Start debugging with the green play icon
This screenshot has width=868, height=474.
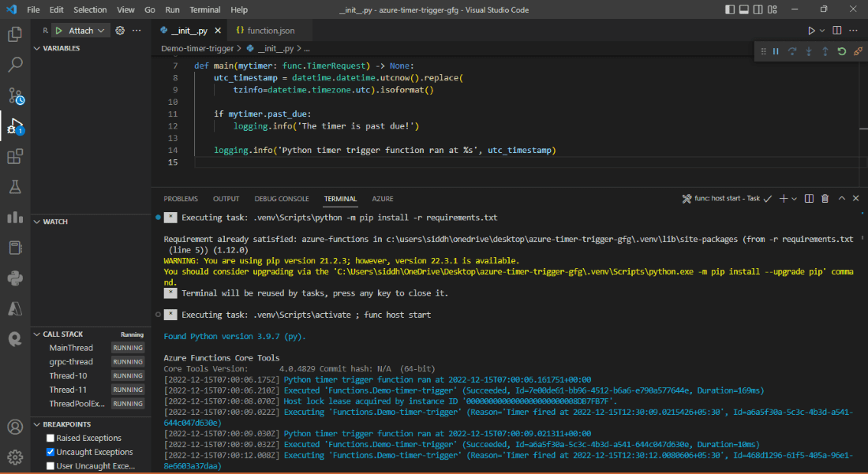(x=59, y=31)
